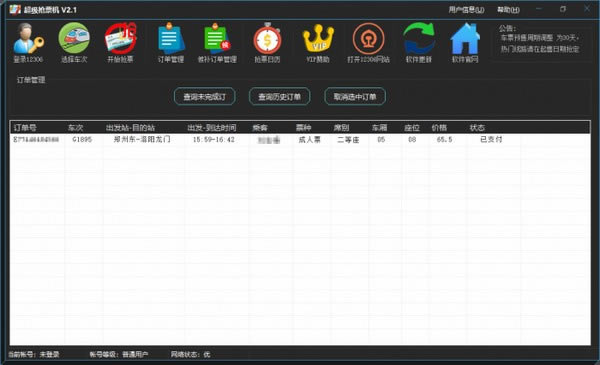Click the 已支付 status cell
Image resolution: width=600 pixels, height=365 pixels.
491,140
